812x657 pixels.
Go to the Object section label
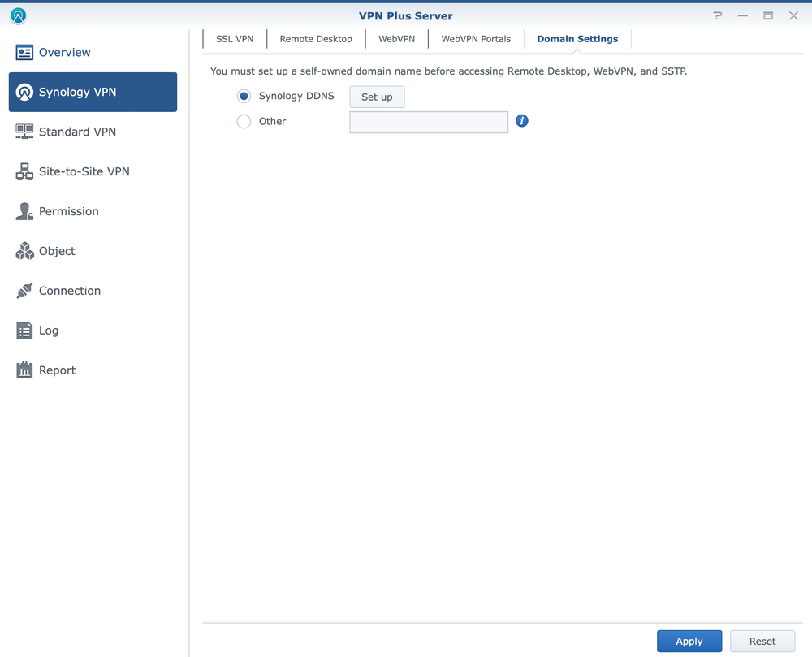(x=57, y=251)
